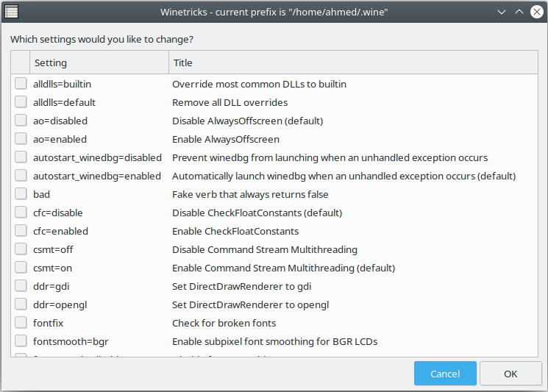Select the ddr=opengl checkbox
Image resolution: width=548 pixels, height=392 pixels.
21,304
